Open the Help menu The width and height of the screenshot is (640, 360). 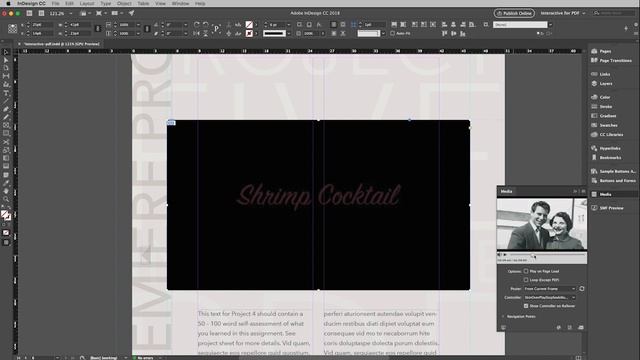[x=200, y=3]
